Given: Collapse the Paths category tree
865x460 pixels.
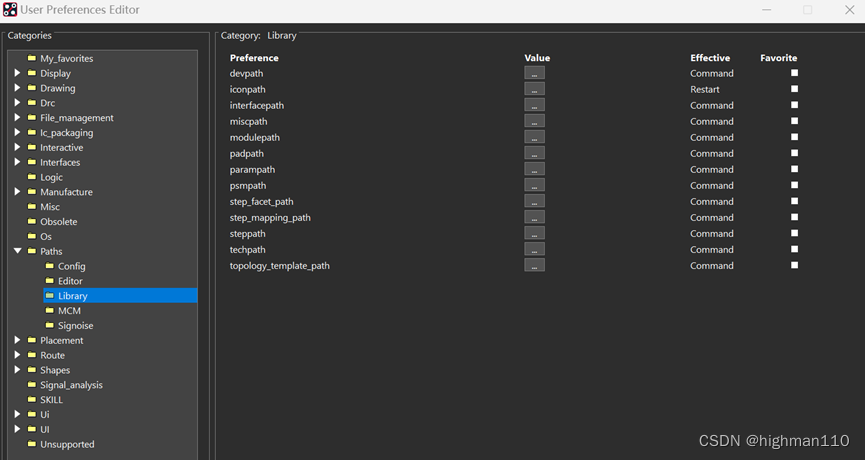Looking at the screenshot, I should tap(17, 251).
